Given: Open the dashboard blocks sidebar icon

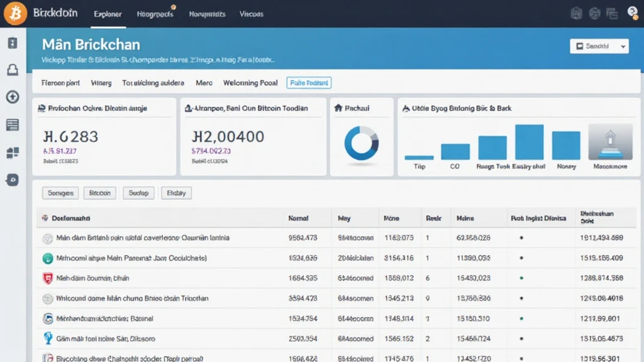Looking at the screenshot, I should 13,153.
